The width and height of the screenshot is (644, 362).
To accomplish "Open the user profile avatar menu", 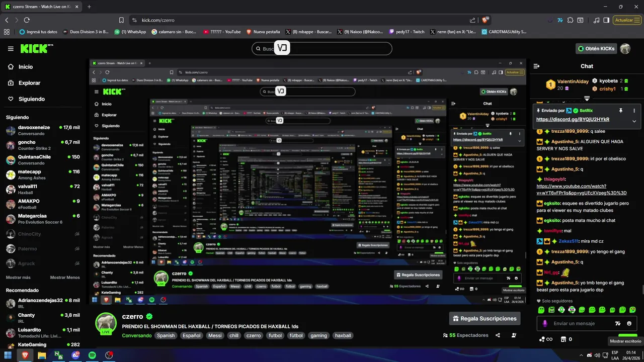I will pyautogui.click(x=625, y=49).
